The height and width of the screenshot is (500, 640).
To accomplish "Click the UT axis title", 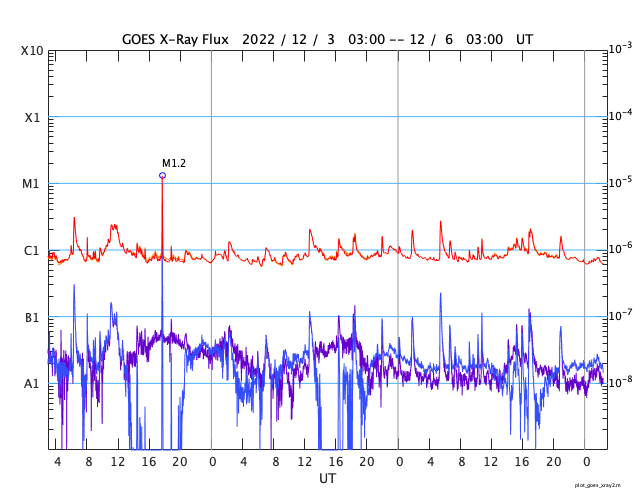I will (327, 478).
